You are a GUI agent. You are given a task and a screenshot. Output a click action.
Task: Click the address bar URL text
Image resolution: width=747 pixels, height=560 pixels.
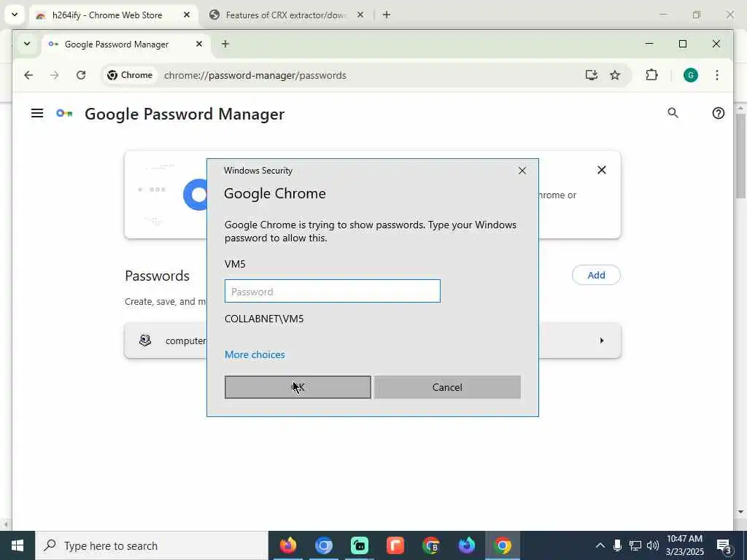[x=255, y=75]
